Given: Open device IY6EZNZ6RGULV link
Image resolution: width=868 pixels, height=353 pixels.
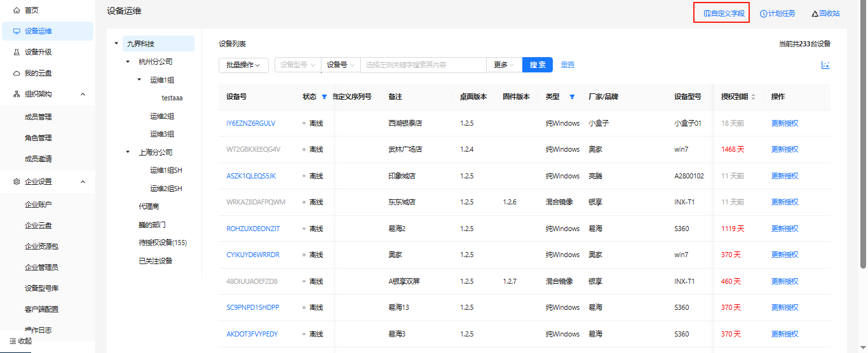Looking at the screenshot, I should click(251, 123).
